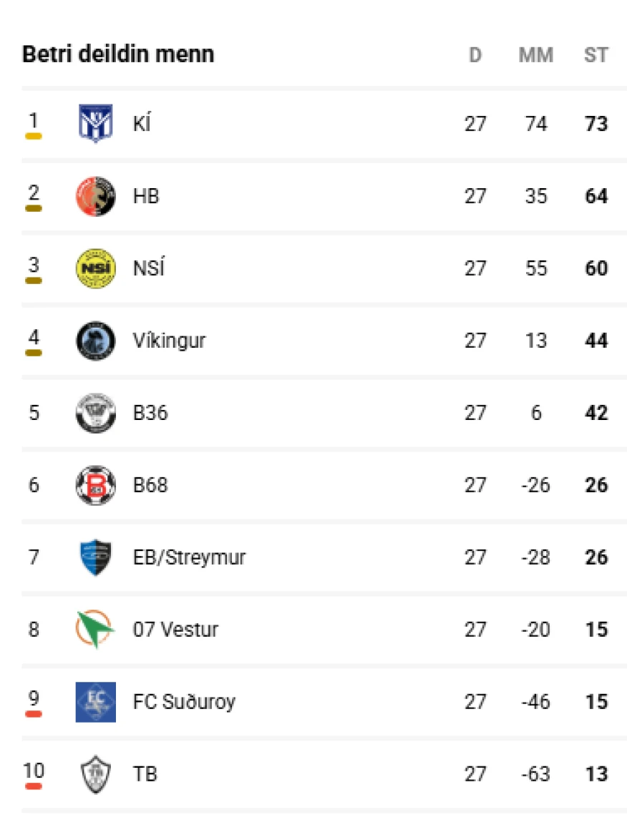The height and width of the screenshot is (840, 637).
Task: Click the blue FC Suðuroy badge
Action: point(95,702)
